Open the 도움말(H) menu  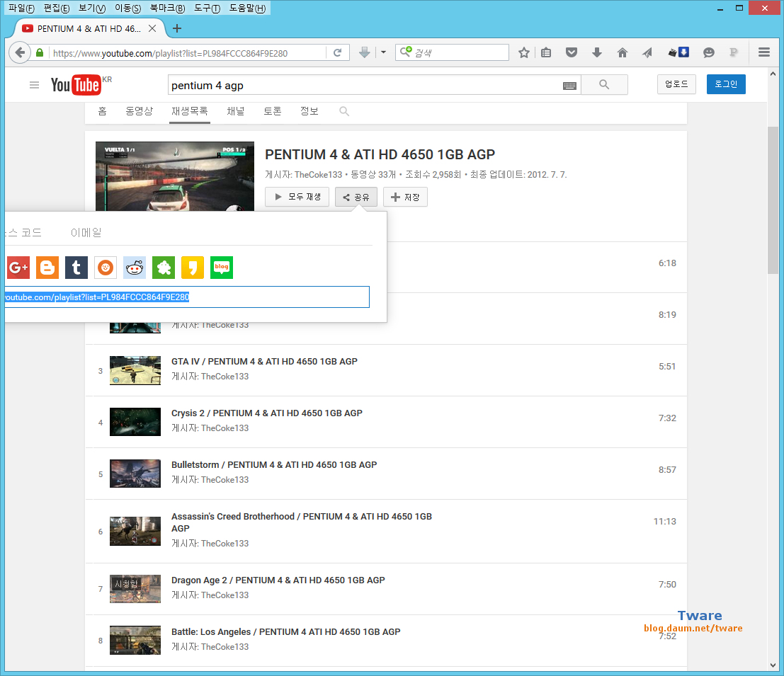point(247,8)
